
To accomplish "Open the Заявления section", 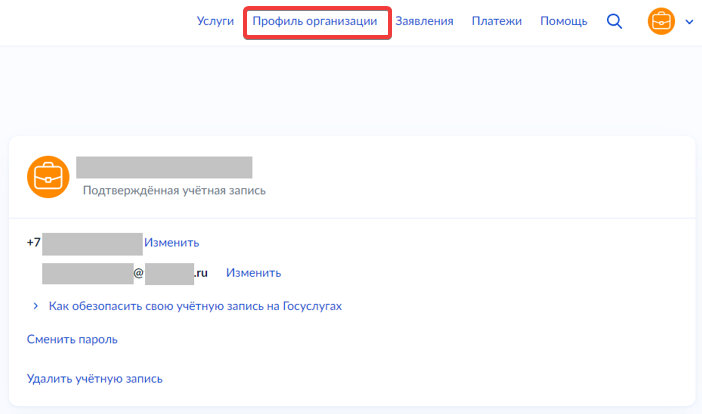I will [424, 21].
